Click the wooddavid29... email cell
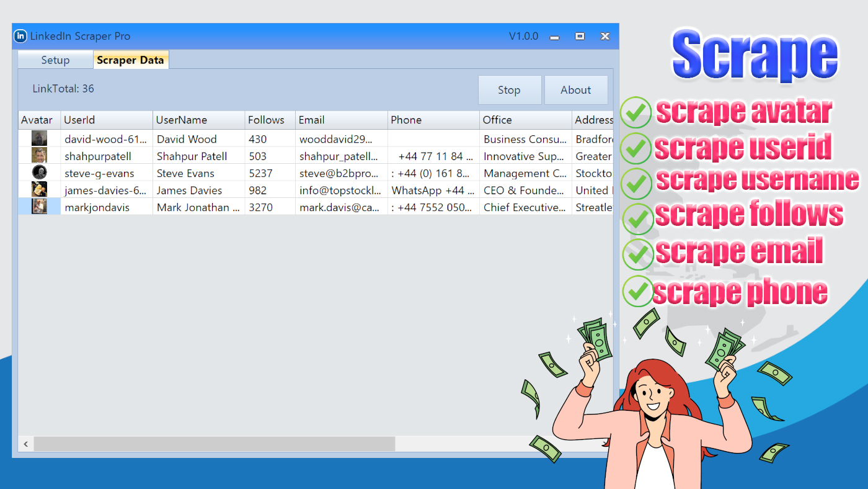 point(342,139)
